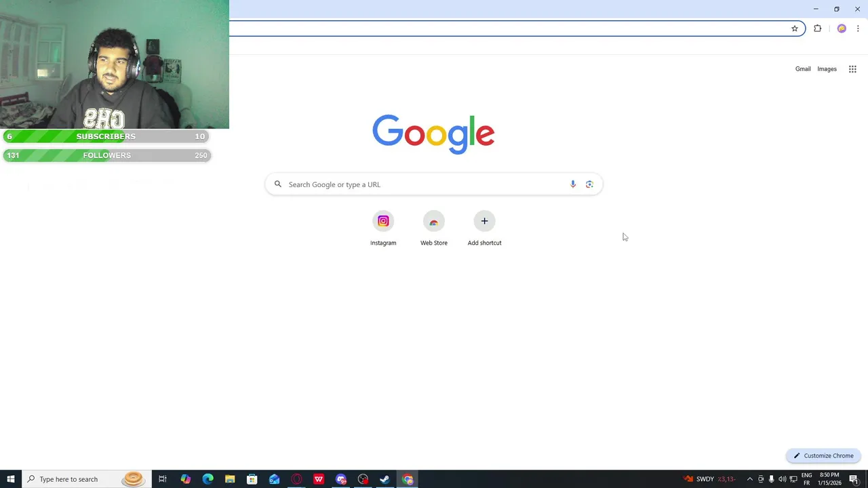The image size is (868, 488).
Task: Click the Followers goal bar
Action: [106, 155]
